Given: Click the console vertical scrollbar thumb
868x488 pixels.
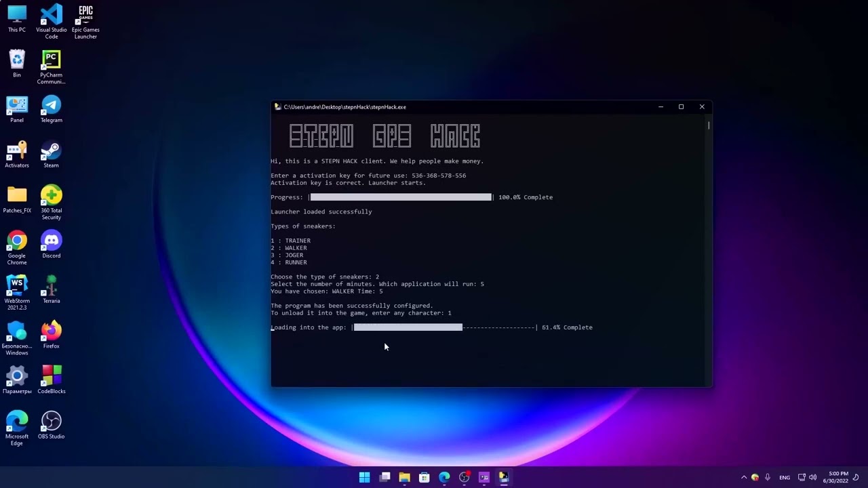Looking at the screenshot, I should 709,125.
